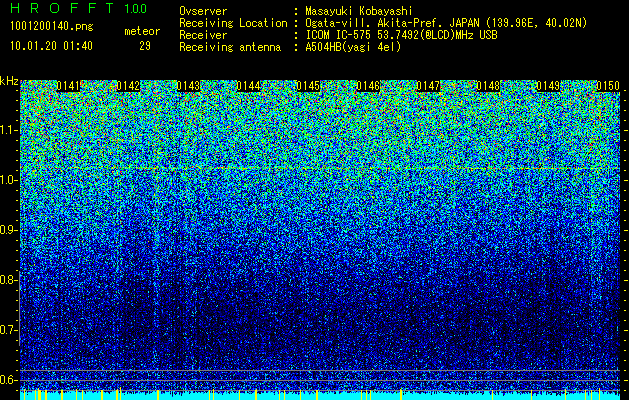Click the Ovserver field label
This screenshot has width=629, height=400.
tap(203, 11)
